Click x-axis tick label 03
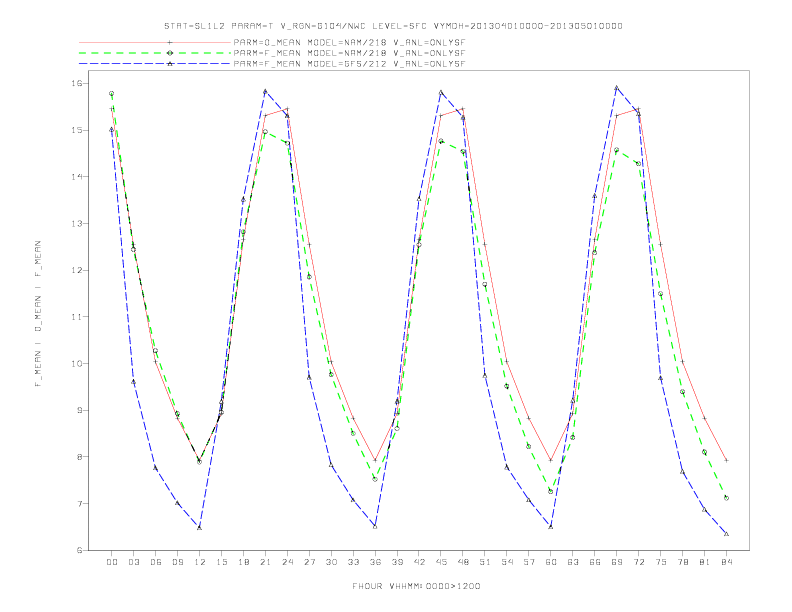Screen dimensions: 792x612 coord(133,562)
